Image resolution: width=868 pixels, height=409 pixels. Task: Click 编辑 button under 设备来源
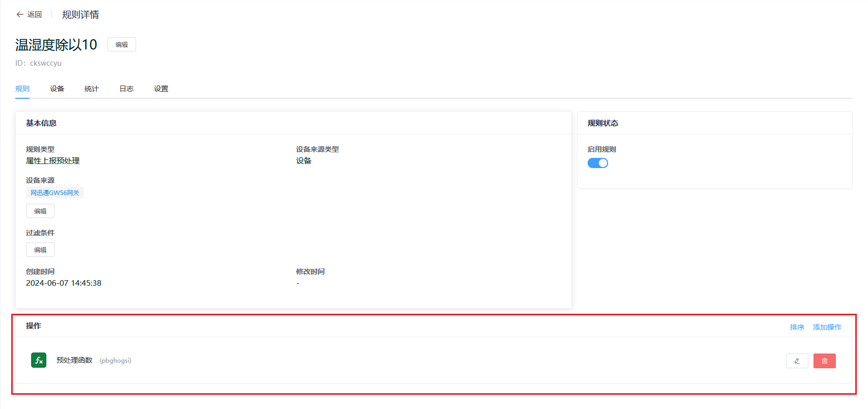coord(40,211)
